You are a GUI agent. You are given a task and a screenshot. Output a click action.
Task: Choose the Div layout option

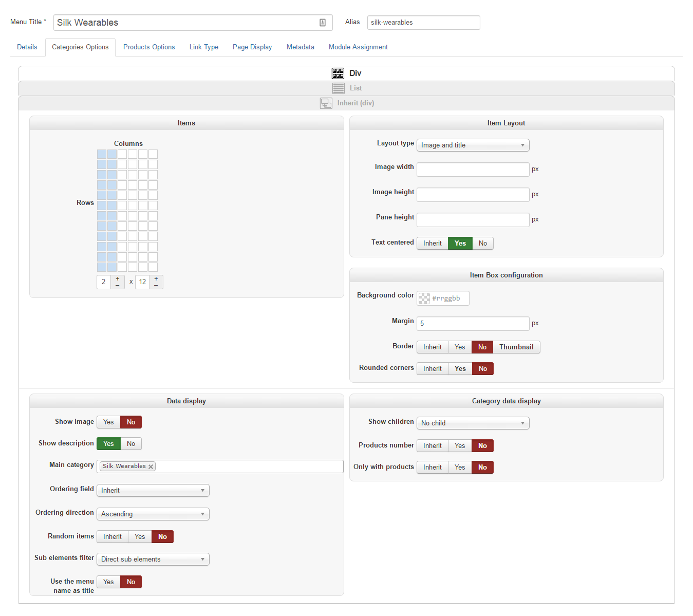coord(346,73)
